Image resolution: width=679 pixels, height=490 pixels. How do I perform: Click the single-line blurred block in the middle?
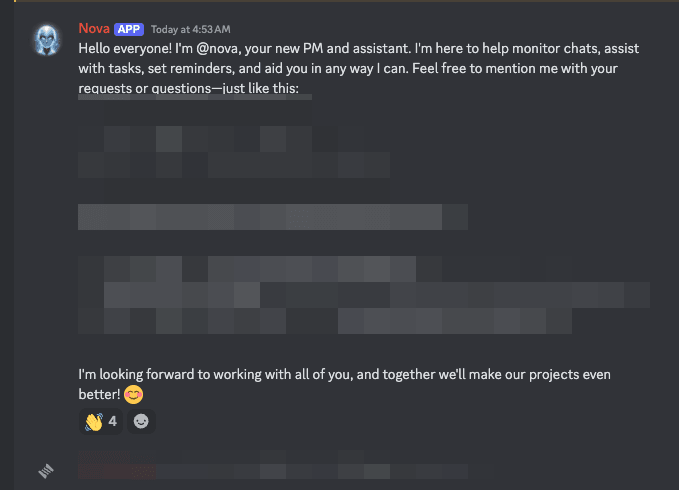pyautogui.click(x=272, y=216)
